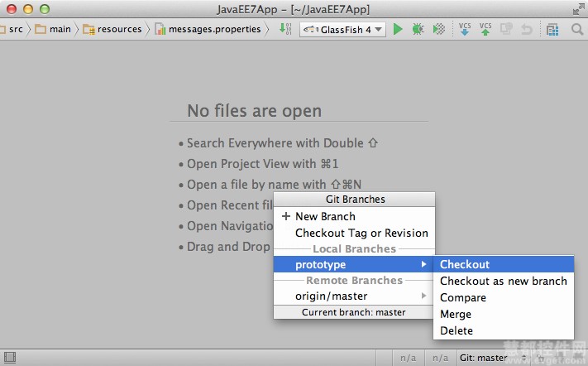Viewport: 588px width, 366px height.
Task: Start debugging with the green bug icon
Action: pos(418,29)
